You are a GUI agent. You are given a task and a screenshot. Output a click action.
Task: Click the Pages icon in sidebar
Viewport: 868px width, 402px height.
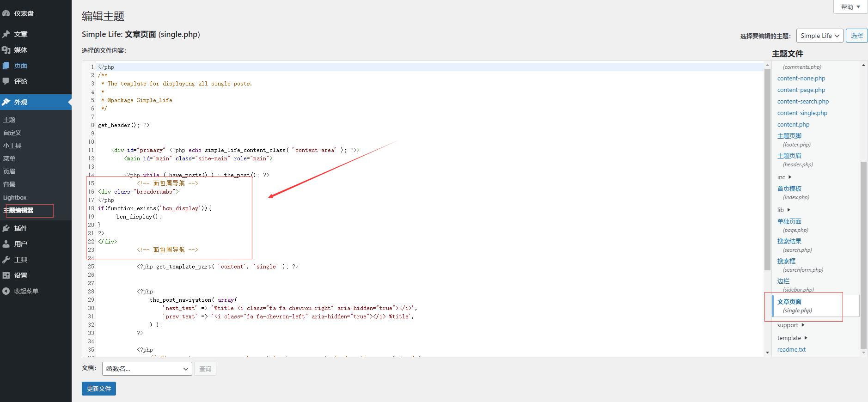point(6,66)
